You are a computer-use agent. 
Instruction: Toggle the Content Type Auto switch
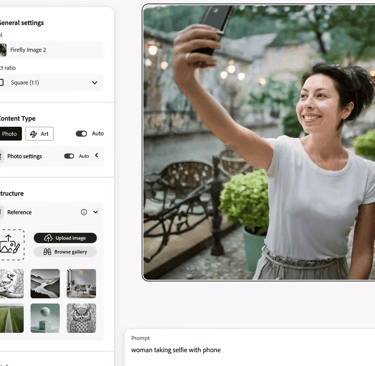81,133
